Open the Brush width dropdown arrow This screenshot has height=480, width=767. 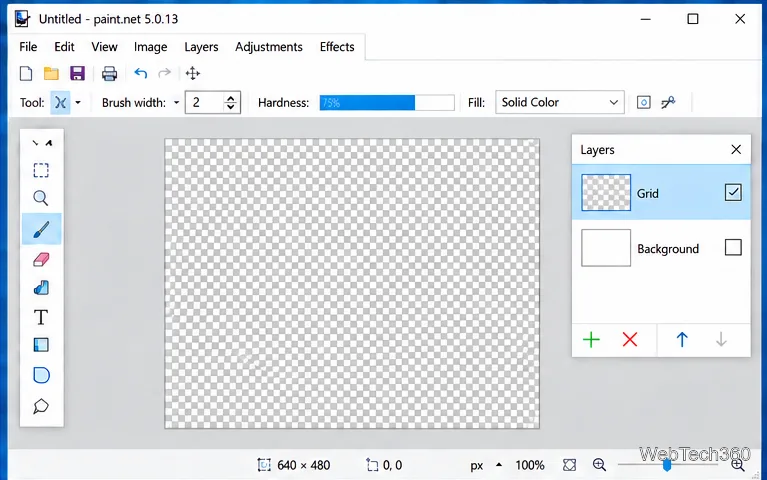point(176,103)
